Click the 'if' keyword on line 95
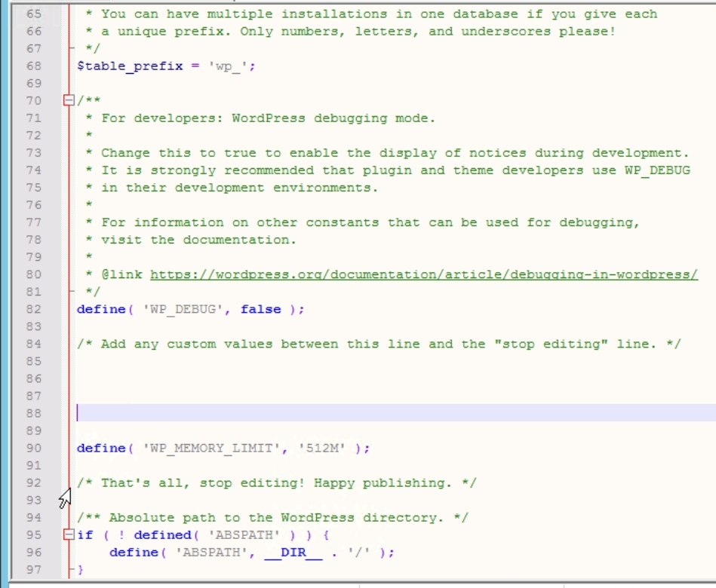716x588 pixels. [85, 534]
